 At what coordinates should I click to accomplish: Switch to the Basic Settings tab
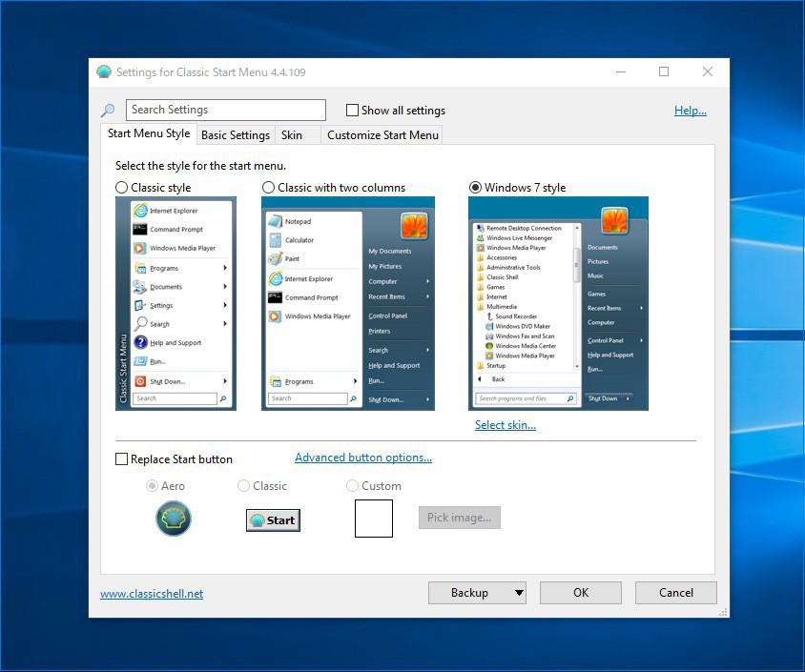(x=236, y=135)
